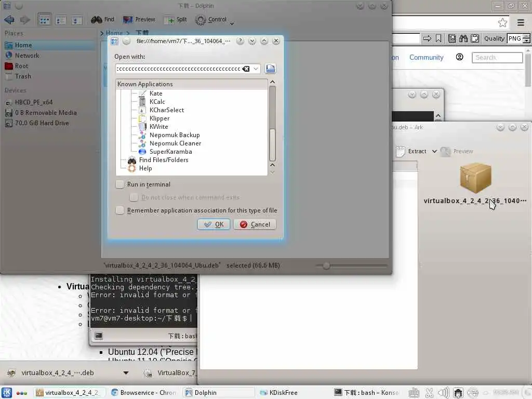Click Extract in the Ark window
Image resolution: width=532 pixels, height=399 pixels.
pyautogui.click(x=411, y=152)
